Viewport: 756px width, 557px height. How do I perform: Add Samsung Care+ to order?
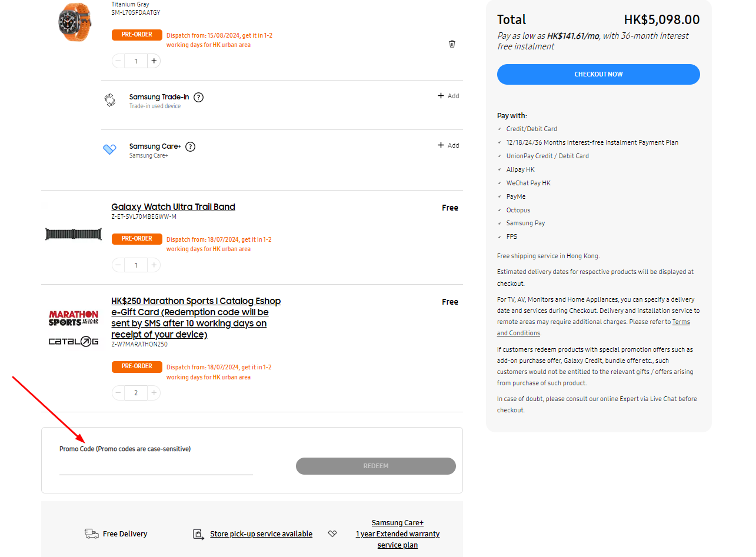click(x=448, y=145)
